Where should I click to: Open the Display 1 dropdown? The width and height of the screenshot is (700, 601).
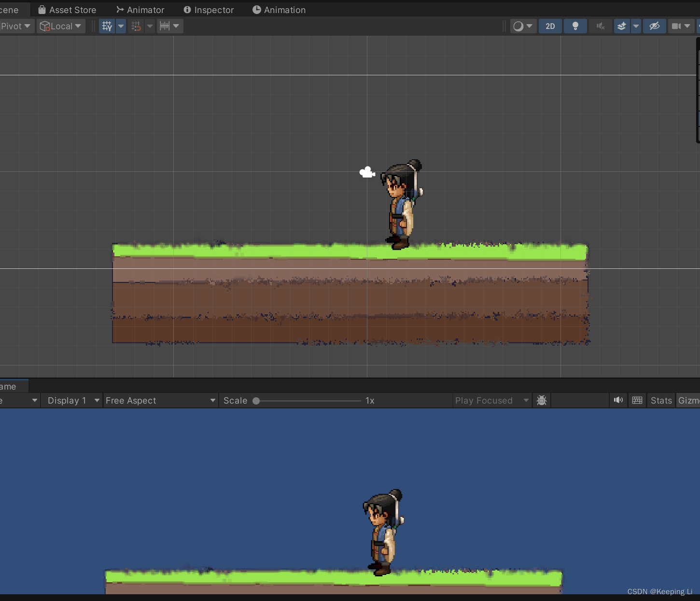pyautogui.click(x=71, y=401)
